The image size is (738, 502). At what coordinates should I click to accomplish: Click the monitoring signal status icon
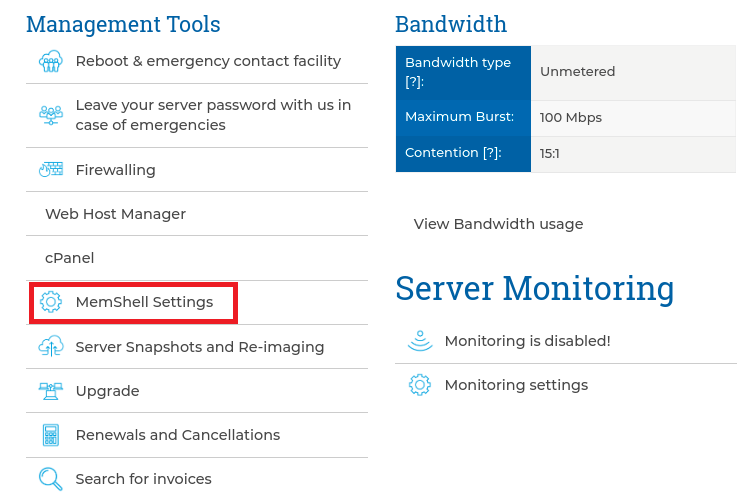click(x=420, y=341)
